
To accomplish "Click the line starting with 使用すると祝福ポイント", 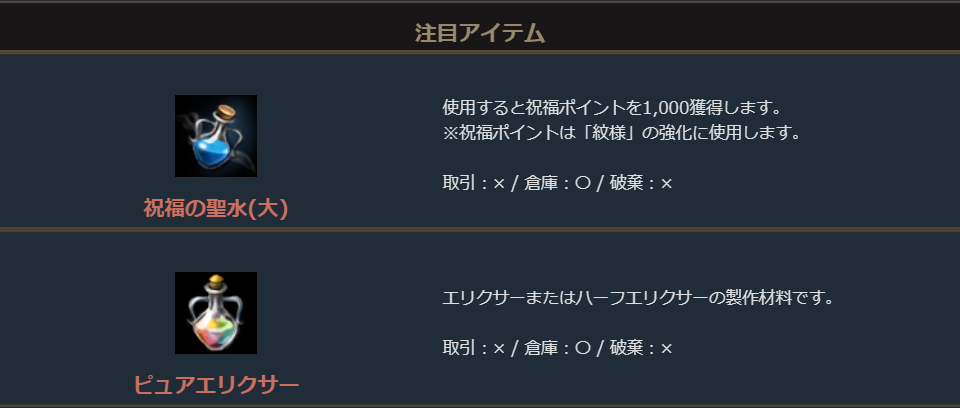I will [610, 107].
